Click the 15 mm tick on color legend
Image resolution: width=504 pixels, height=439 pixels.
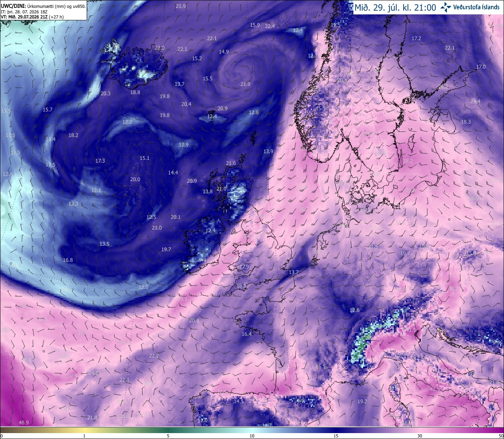(x=336, y=435)
